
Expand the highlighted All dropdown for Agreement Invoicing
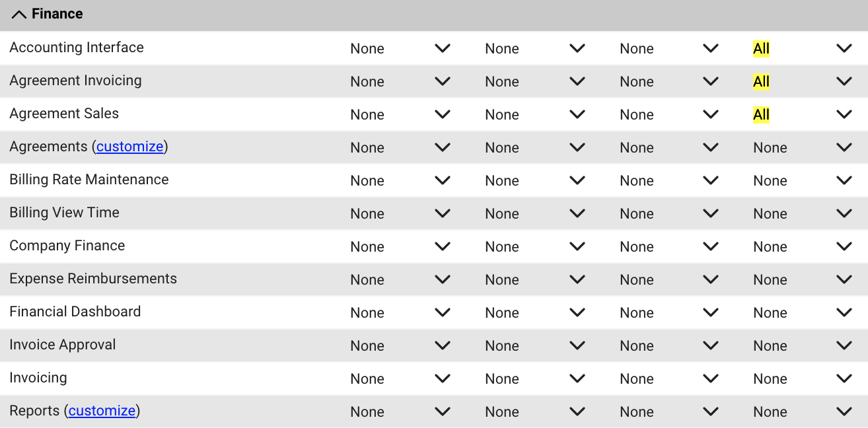coord(844,81)
